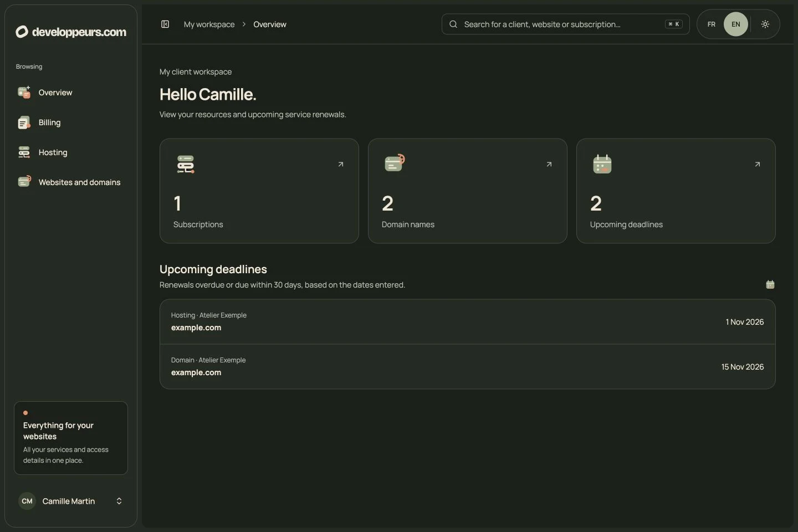Image resolution: width=798 pixels, height=532 pixels.
Task: Click the Billing invoice icon
Action: pyautogui.click(x=24, y=122)
